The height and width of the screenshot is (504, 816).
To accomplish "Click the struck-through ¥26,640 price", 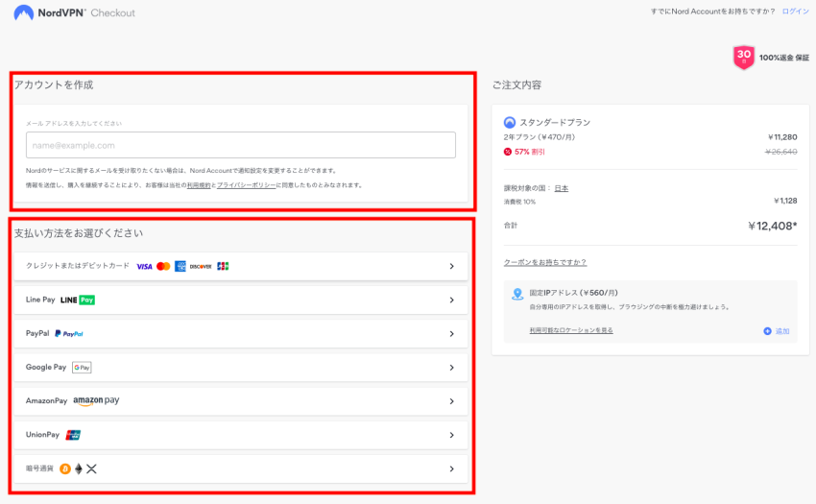I will (781, 152).
